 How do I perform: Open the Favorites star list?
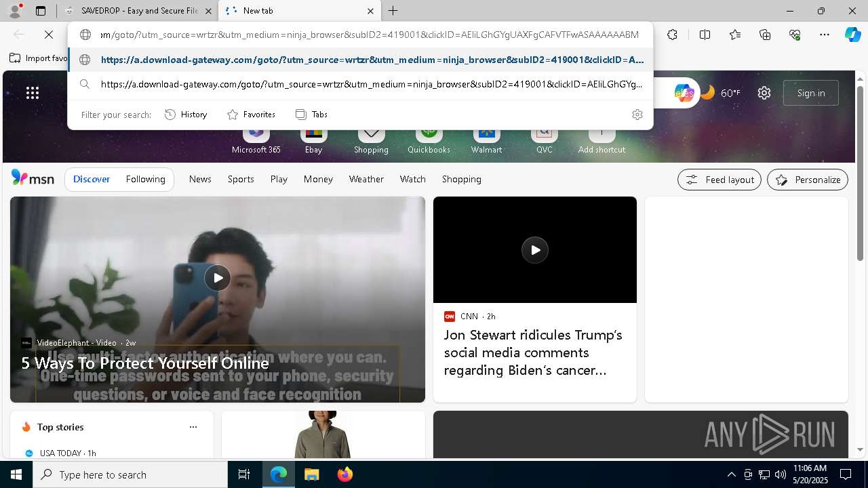pyautogui.click(x=735, y=35)
